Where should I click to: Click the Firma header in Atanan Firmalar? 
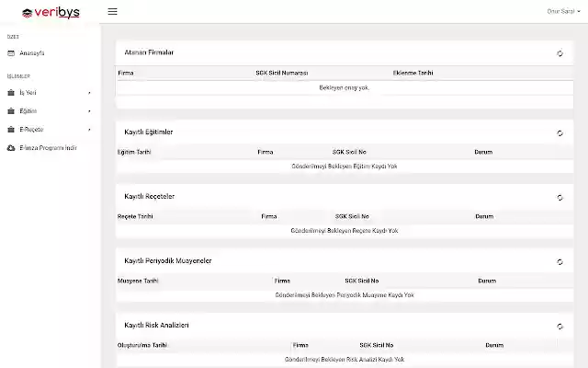point(126,73)
